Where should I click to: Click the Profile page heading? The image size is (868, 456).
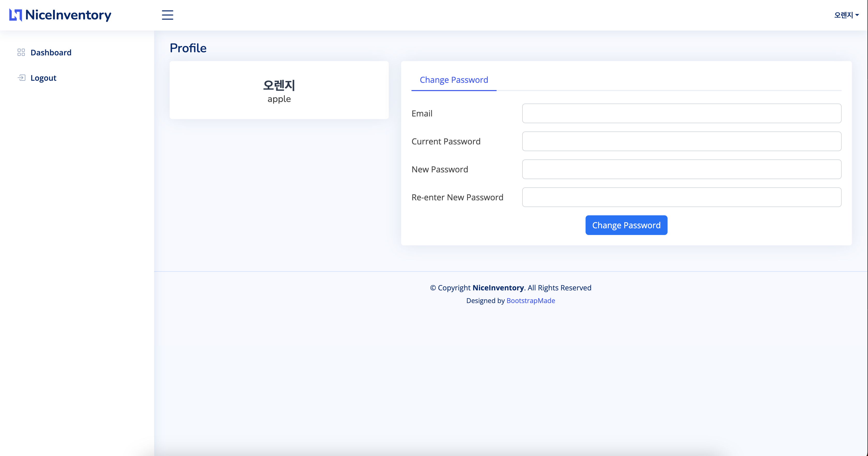coord(188,48)
